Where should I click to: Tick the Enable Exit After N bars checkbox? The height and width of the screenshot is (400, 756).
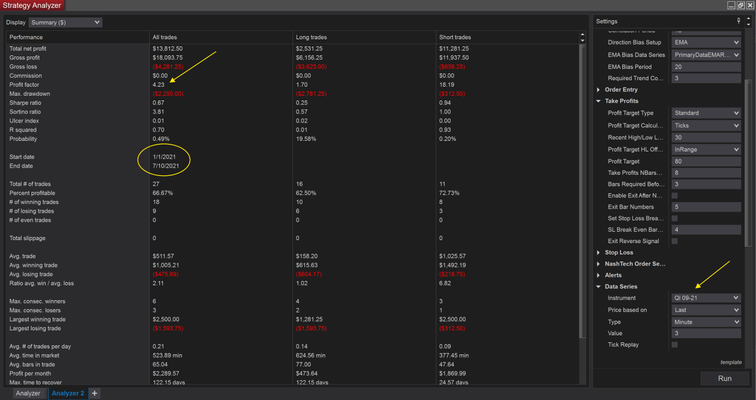point(675,195)
